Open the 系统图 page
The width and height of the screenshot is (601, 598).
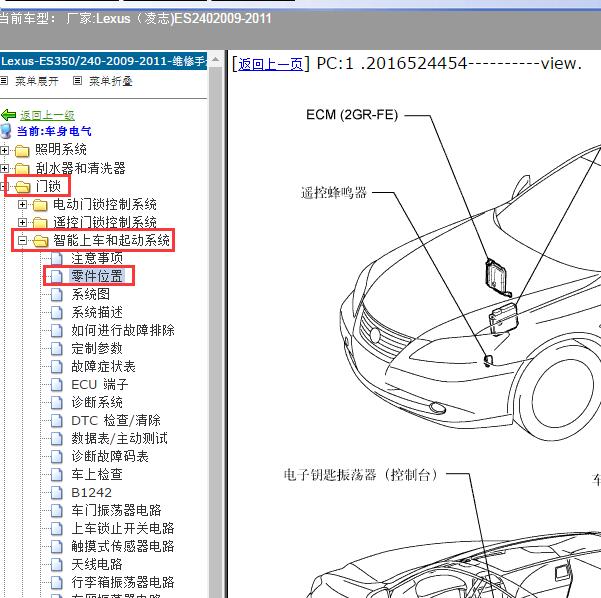click(x=90, y=294)
